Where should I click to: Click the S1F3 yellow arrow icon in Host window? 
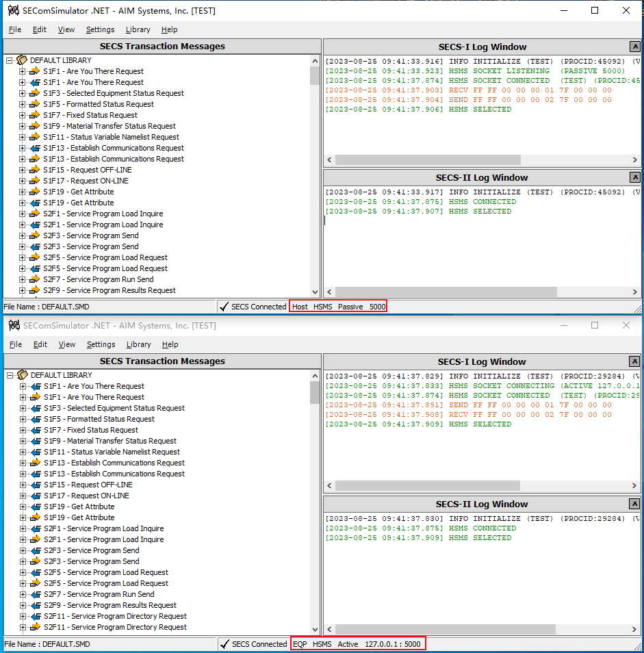point(34,93)
